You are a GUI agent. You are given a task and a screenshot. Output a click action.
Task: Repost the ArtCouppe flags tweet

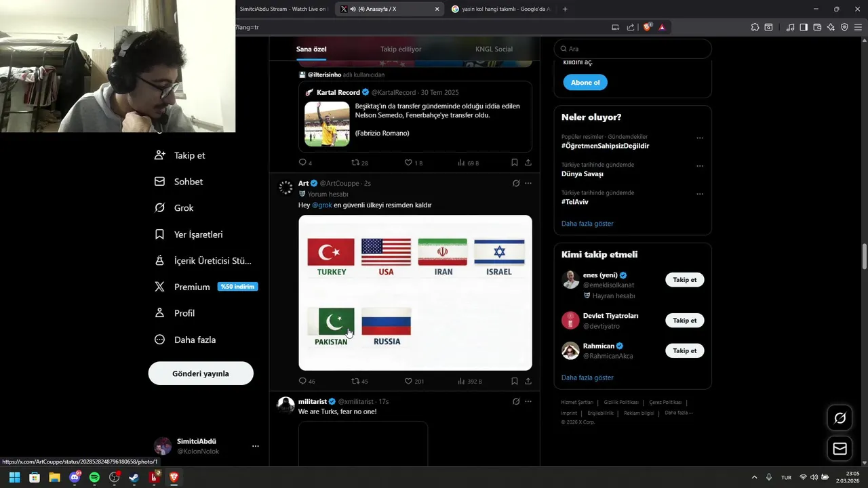pos(359,381)
